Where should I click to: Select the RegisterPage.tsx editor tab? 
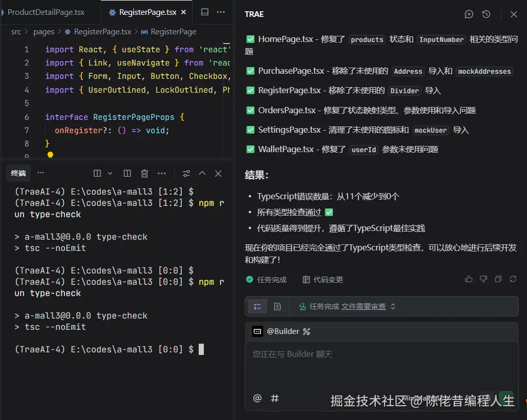[x=147, y=12]
